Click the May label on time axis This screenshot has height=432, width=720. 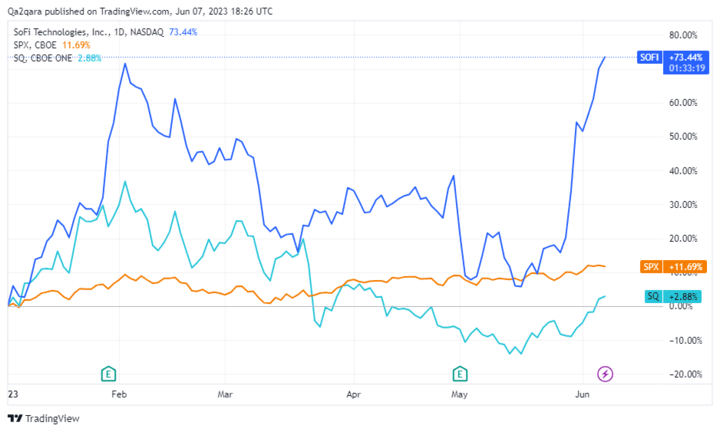point(459,394)
